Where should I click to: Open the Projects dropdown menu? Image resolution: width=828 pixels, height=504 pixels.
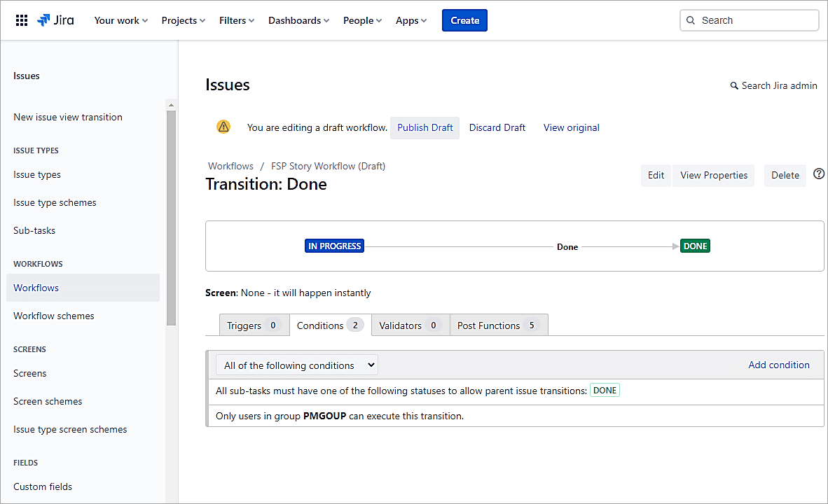[183, 20]
